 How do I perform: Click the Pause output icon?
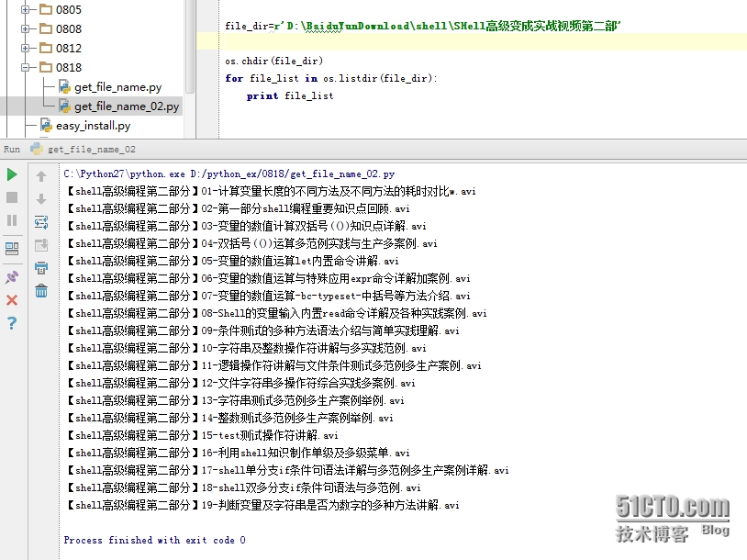pyautogui.click(x=12, y=220)
